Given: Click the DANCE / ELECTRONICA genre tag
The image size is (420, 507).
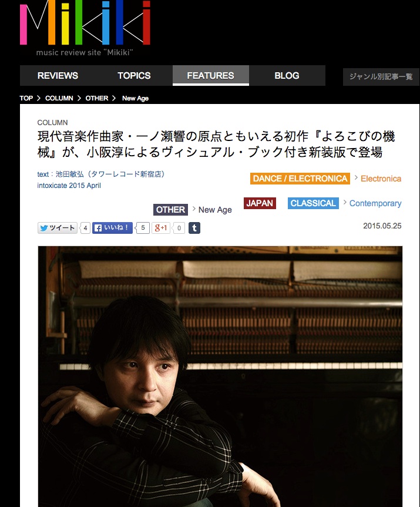Looking at the screenshot, I should (x=300, y=179).
